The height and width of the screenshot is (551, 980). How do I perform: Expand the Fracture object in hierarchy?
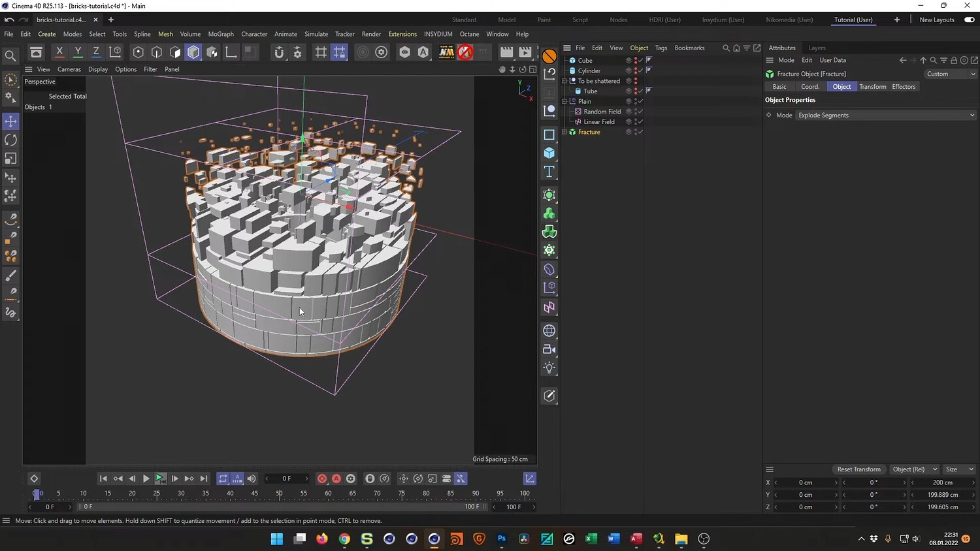564,132
